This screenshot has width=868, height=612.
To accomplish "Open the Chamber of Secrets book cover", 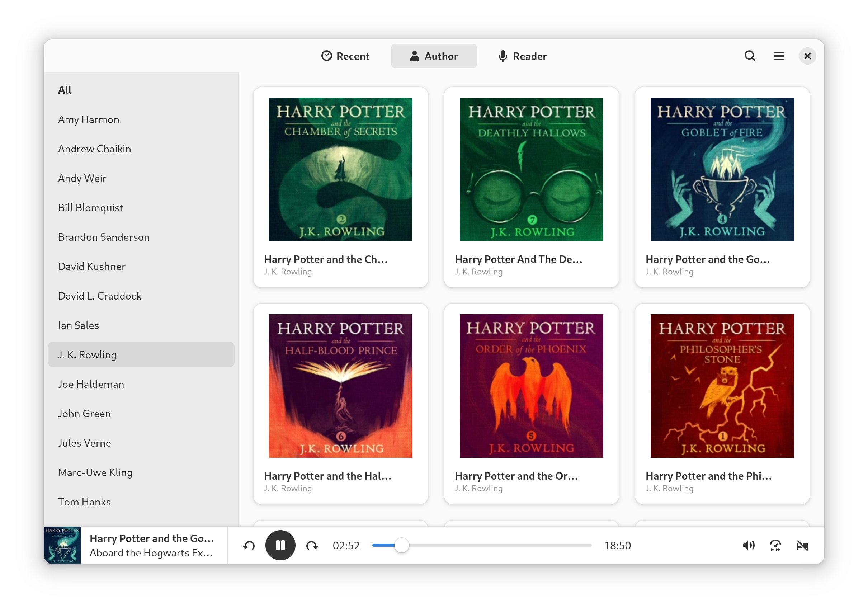I will coord(340,169).
